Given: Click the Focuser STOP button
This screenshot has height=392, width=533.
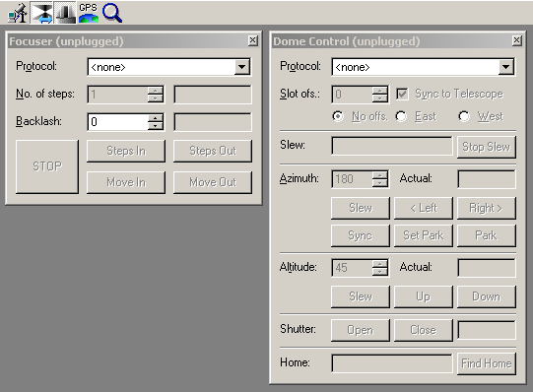Looking at the screenshot, I should [x=47, y=166].
